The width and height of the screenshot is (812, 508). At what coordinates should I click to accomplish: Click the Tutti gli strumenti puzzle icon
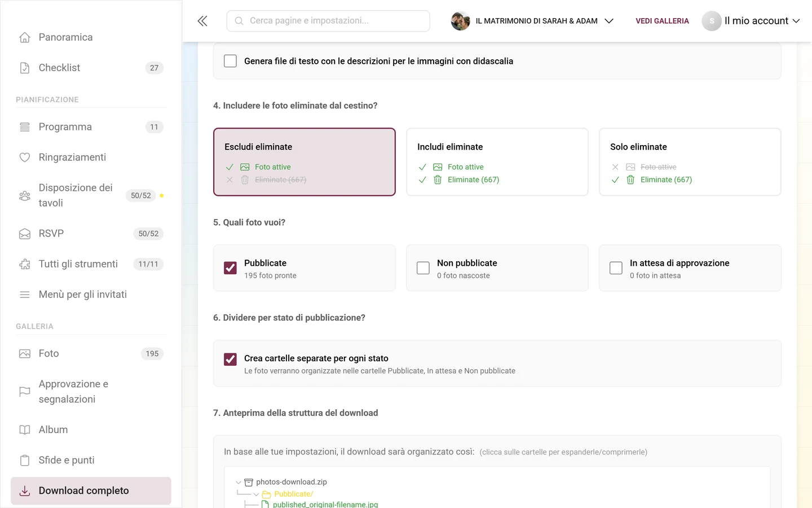(x=25, y=264)
